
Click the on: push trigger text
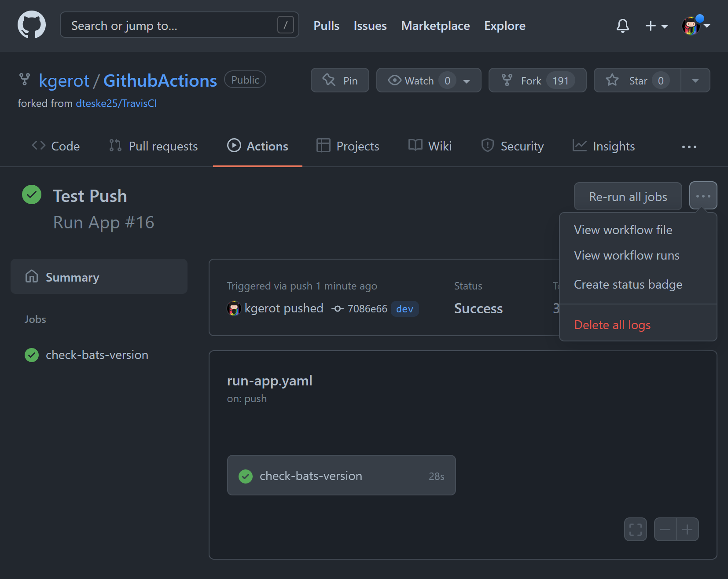pos(246,399)
